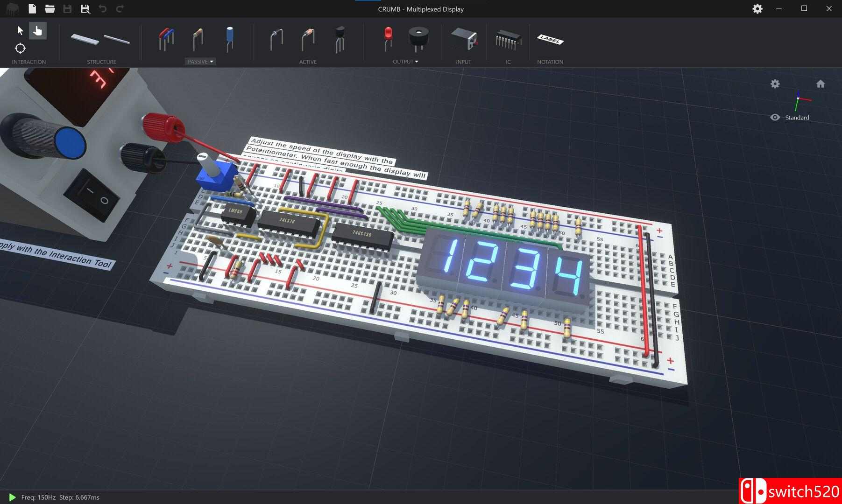Screen dimensions: 842x504
Task: Create a new file from the toolbar
Action: (x=32, y=9)
